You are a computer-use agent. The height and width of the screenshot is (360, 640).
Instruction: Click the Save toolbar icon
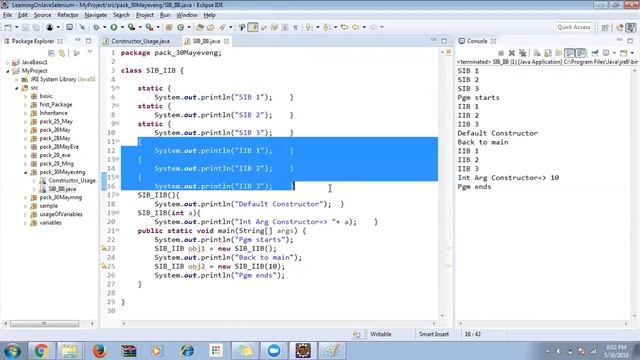25,27
